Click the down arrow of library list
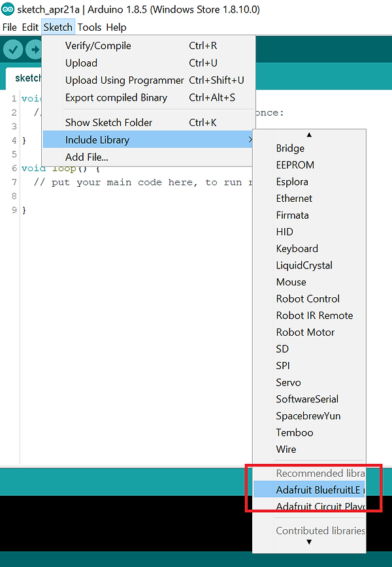 (x=309, y=542)
